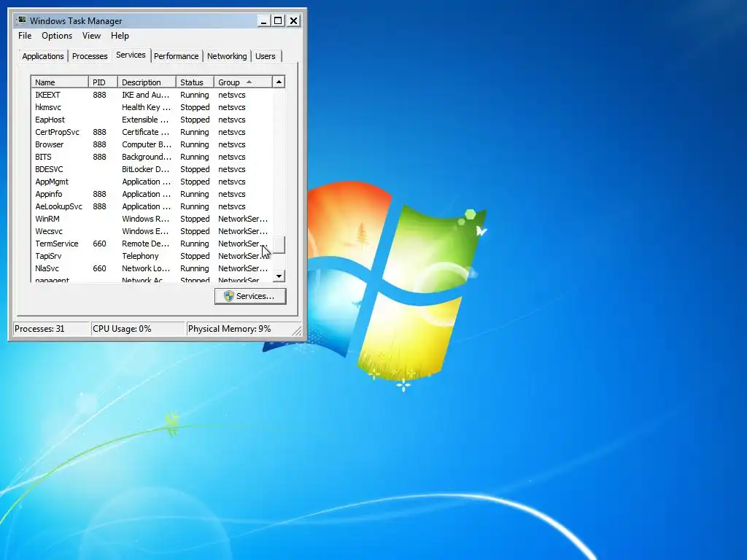This screenshot has height=560, width=747.
Task: Click the 'Processes: 31' status bar entry
Action: coord(52,329)
